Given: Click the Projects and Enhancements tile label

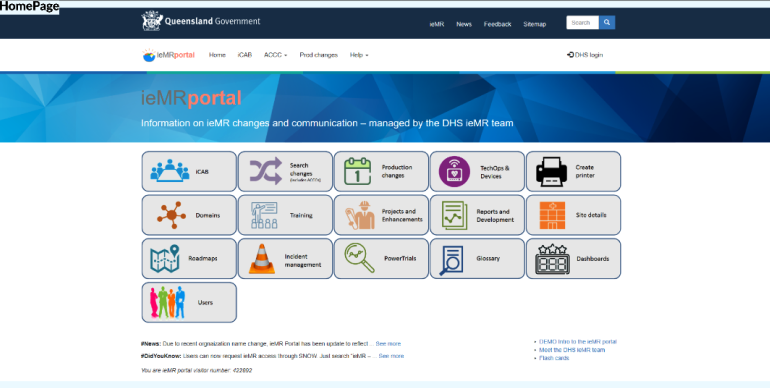Looking at the screenshot, I should point(402,216).
